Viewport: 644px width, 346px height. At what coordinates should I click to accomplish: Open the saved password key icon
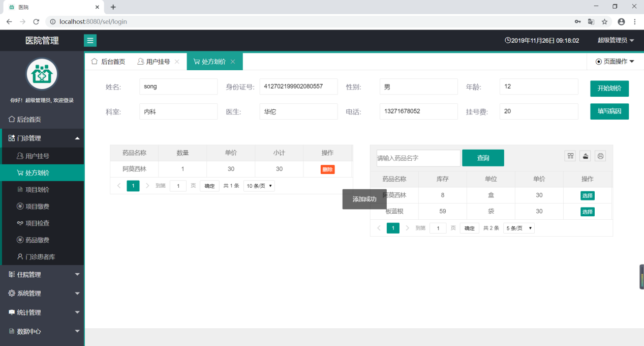tap(578, 22)
